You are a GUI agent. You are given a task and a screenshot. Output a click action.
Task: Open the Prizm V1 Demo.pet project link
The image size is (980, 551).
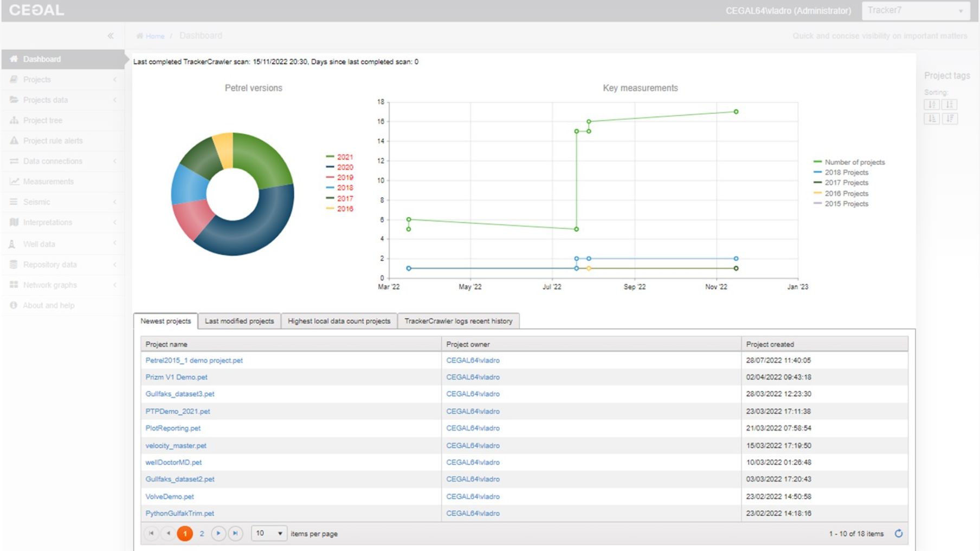[x=176, y=377]
